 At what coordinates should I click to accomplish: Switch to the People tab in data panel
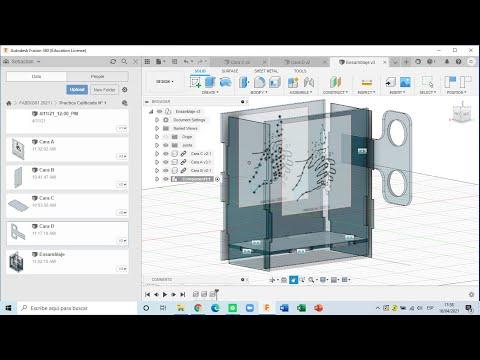(x=97, y=76)
